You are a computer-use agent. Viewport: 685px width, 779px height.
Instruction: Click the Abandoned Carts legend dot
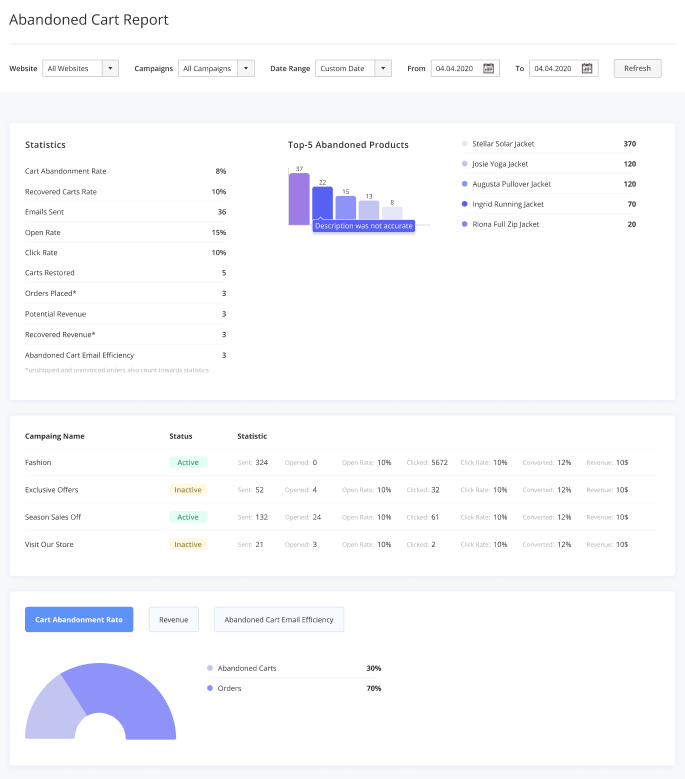pos(210,668)
